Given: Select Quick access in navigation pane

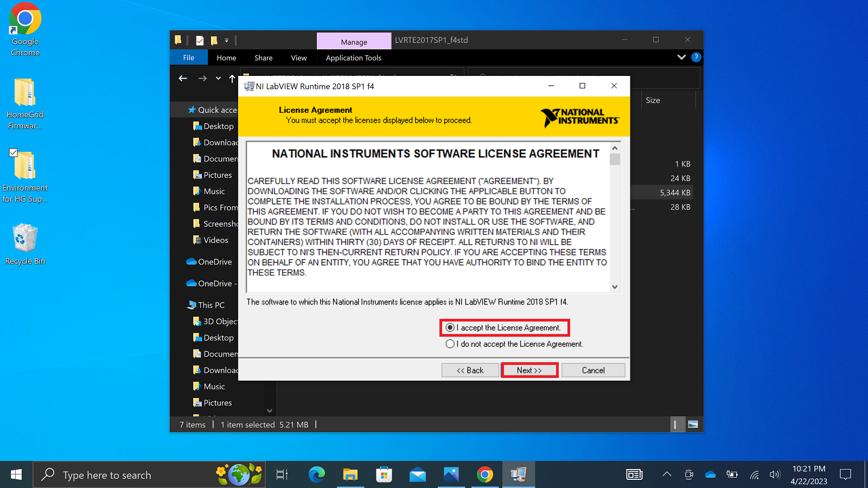Looking at the screenshot, I should [x=213, y=110].
